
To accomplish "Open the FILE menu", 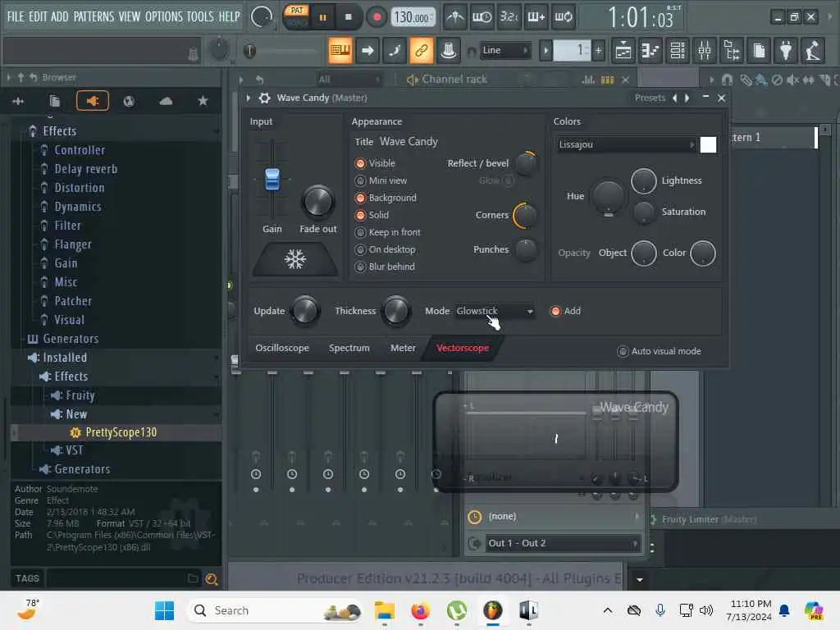I will (x=16, y=16).
